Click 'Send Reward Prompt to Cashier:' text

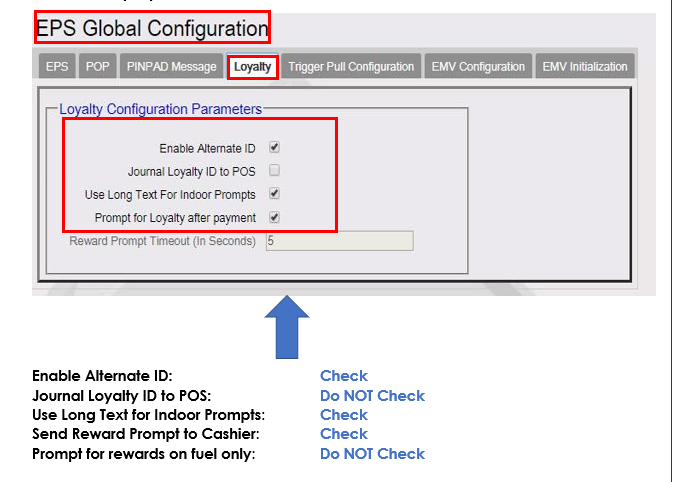(x=146, y=434)
